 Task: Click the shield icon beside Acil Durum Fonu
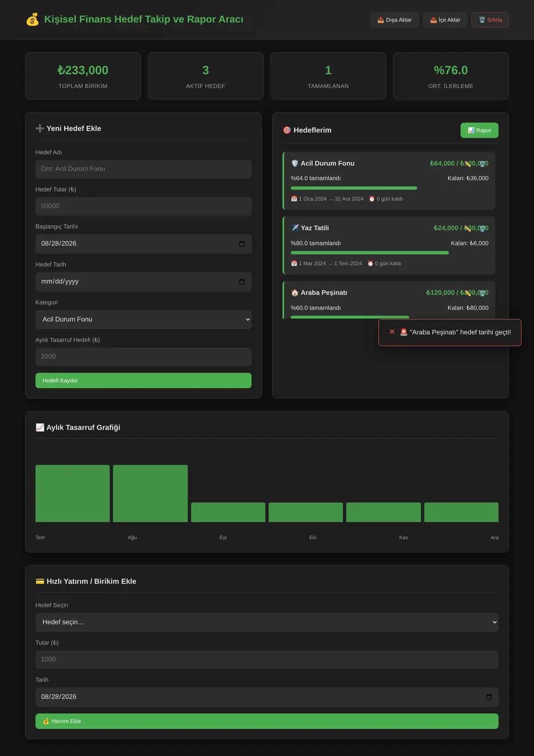point(295,163)
